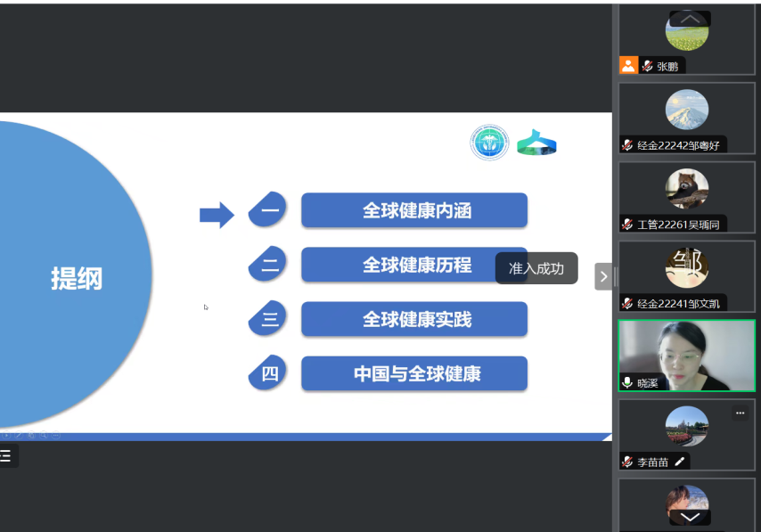
Task: Click the copy pages icon in slide toolbar
Action: pos(31,435)
